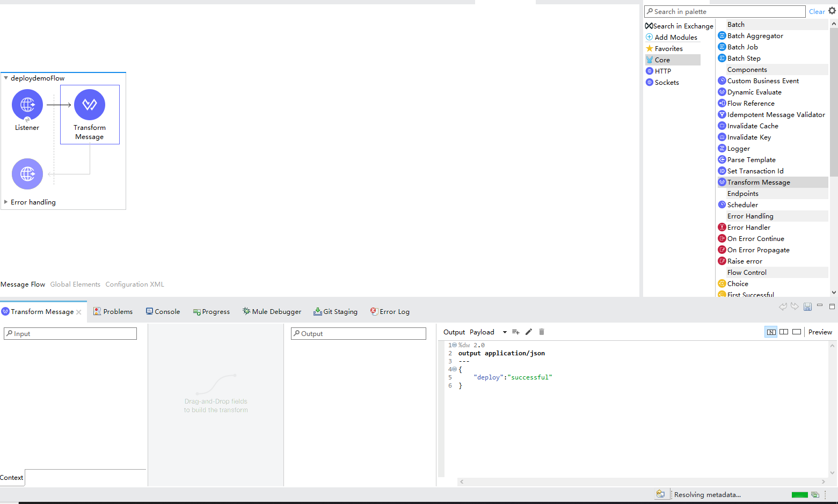Click the Listener node in the flow canvas
This screenshot has height=504, width=838.
[27, 105]
